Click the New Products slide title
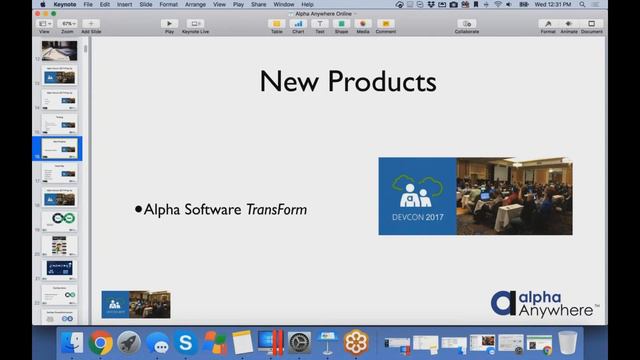 pyautogui.click(x=348, y=81)
